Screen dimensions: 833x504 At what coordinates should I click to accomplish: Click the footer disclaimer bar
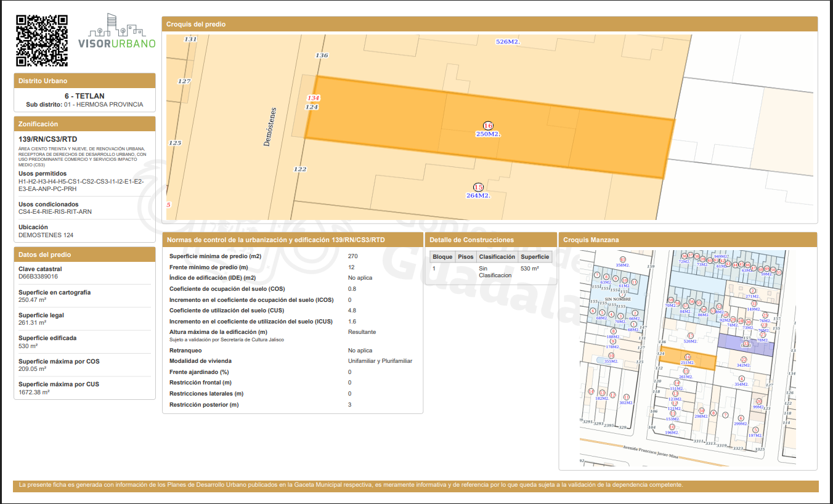point(416,486)
